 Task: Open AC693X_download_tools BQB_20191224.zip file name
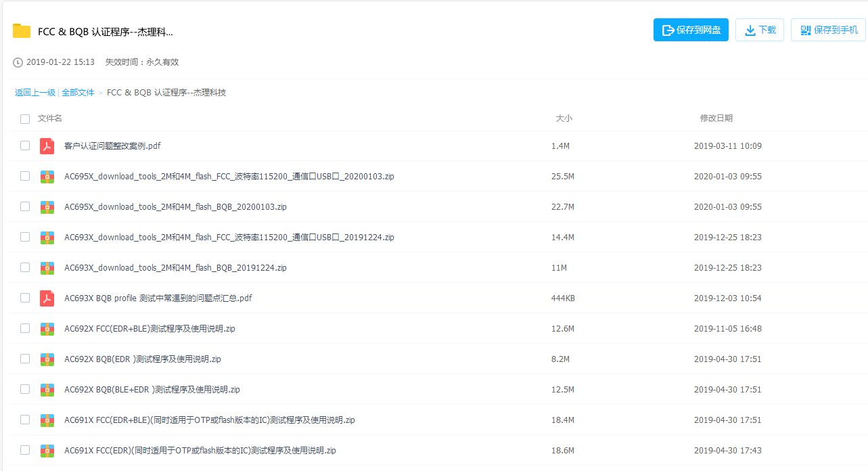click(175, 267)
